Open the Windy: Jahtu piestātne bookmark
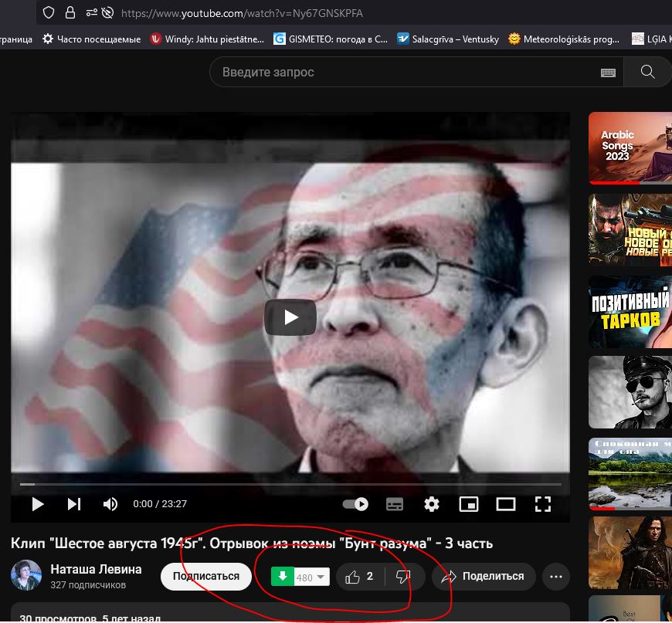 pyautogui.click(x=207, y=39)
